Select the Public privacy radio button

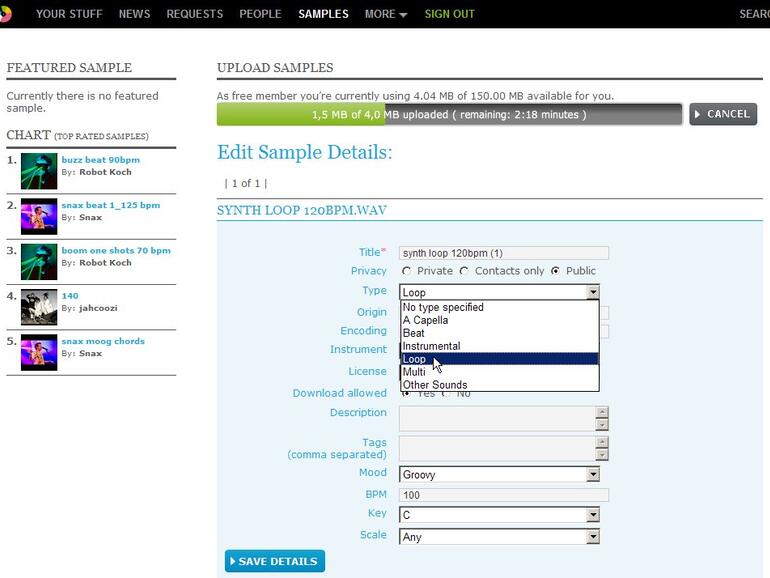pyautogui.click(x=555, y=271)
